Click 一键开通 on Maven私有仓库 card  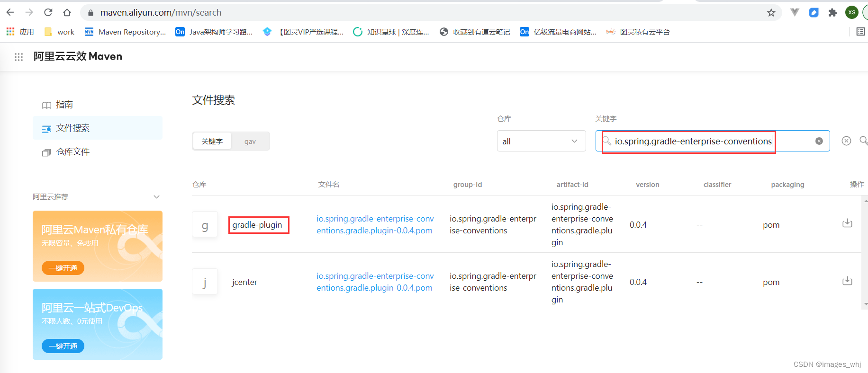point(63,268)
